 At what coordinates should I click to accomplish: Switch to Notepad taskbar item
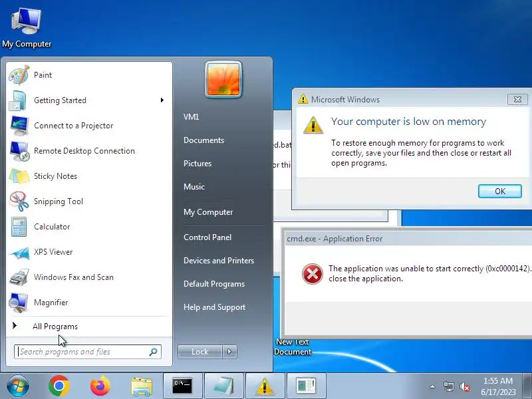coord(224,386)
